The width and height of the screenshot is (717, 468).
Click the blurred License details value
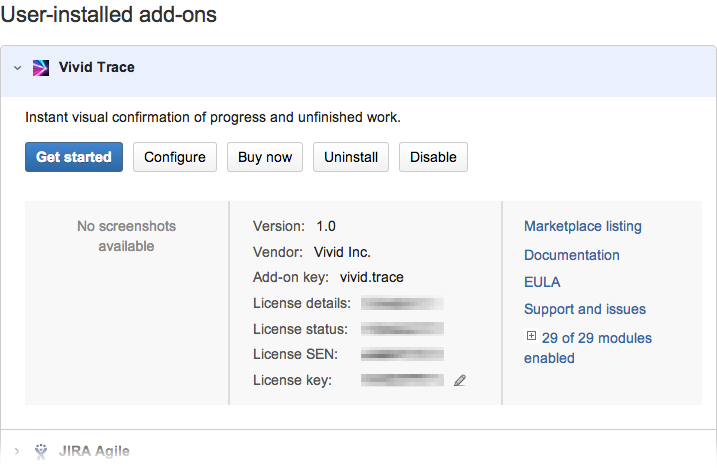(402, 303)
